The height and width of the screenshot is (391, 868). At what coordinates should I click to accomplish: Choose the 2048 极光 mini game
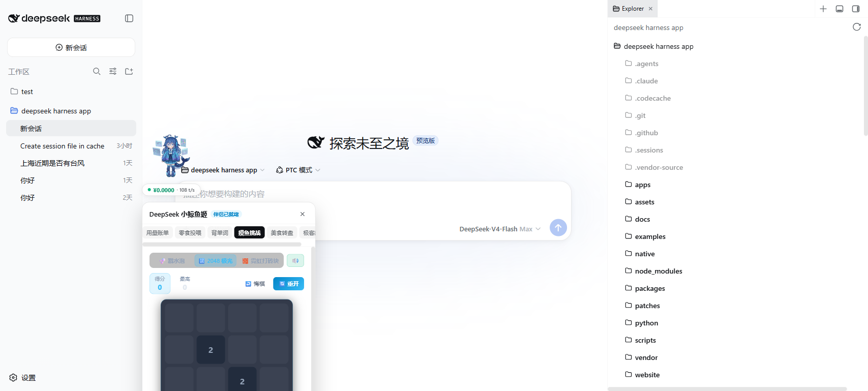point(216,261)
